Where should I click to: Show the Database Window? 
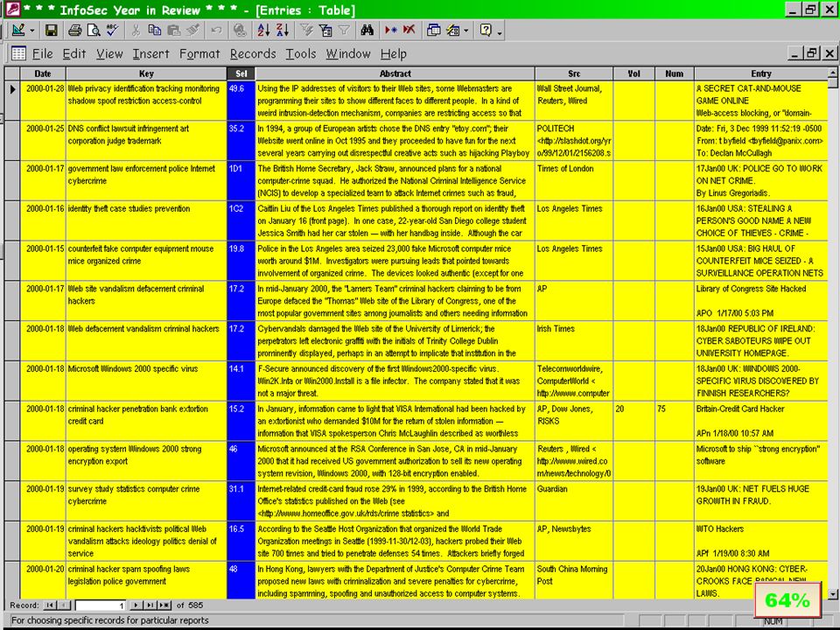433,31
